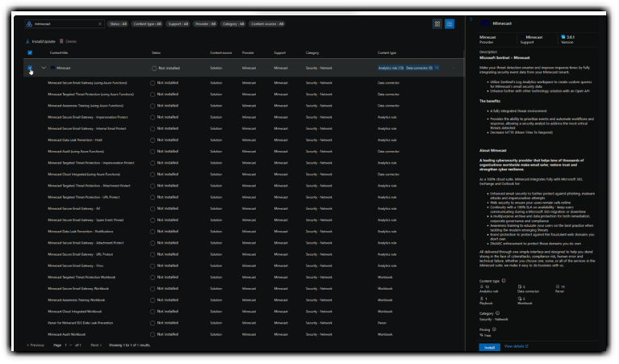Screen dimensions: 619x364
Task: Open the Status filter dropdown
Action: tap(118, 24)
